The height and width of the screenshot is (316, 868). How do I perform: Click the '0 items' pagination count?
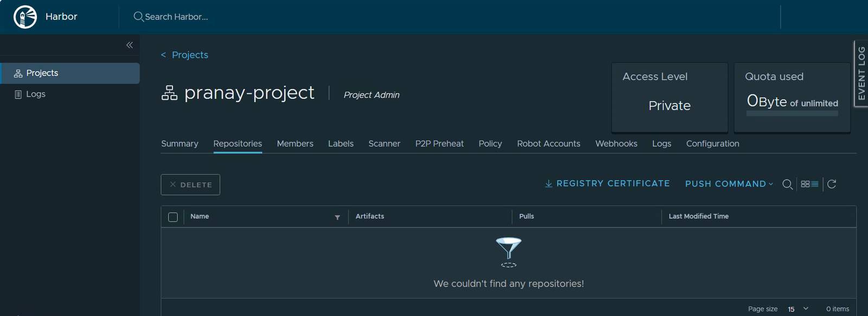click(x=838, y=309)
